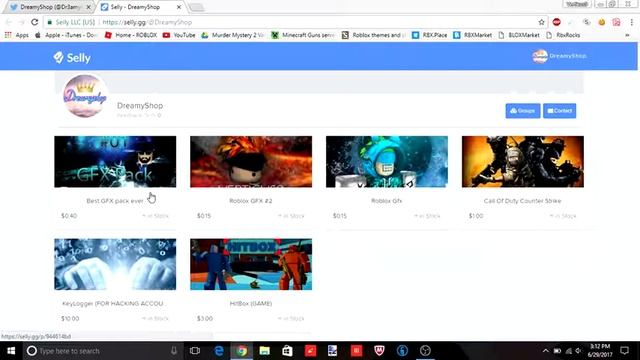Image resolution: width=640 pixels, height=360 pixels.
Task: Bookmark this page with star icon
Action: (x=542, y=22)
